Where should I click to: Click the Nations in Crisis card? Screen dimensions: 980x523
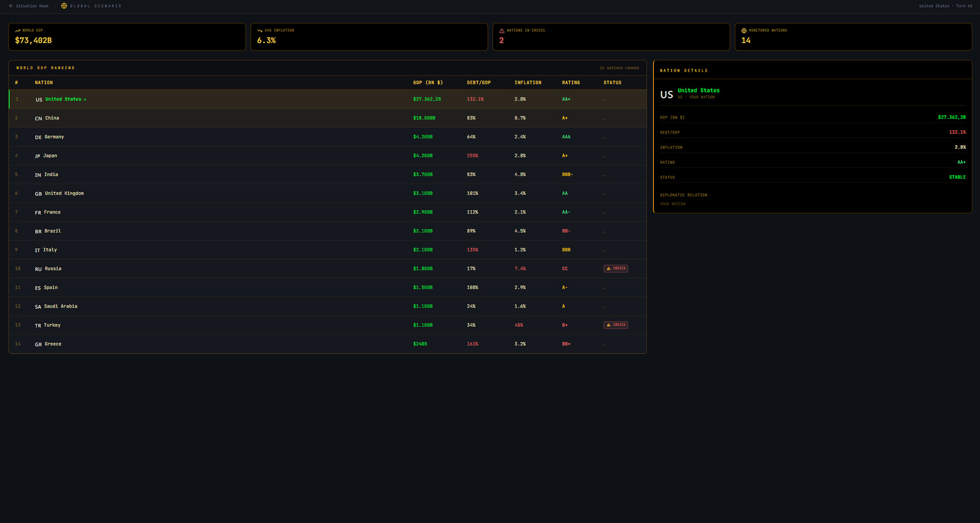pos(611,37)
